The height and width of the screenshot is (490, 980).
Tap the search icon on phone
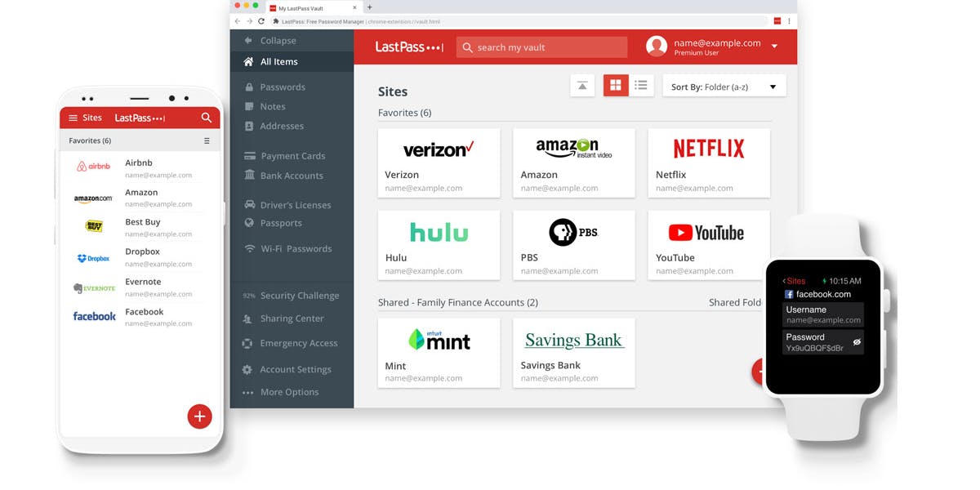coord(206,118)
